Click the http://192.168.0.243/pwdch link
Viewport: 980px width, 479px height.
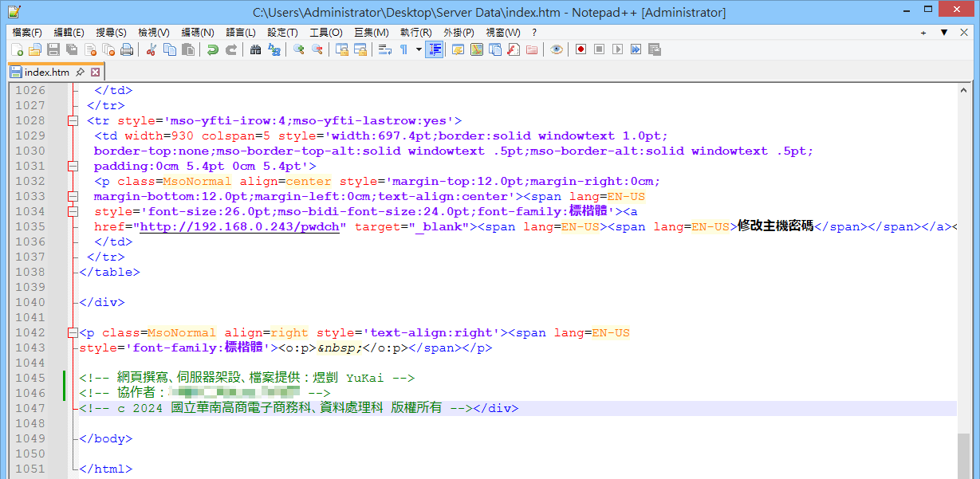tap(241, 227)
